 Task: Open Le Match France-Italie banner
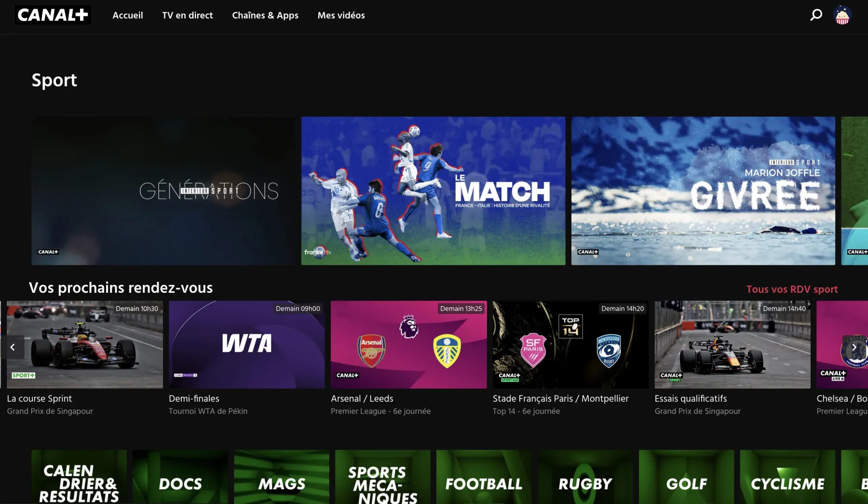tap(434, 191)
